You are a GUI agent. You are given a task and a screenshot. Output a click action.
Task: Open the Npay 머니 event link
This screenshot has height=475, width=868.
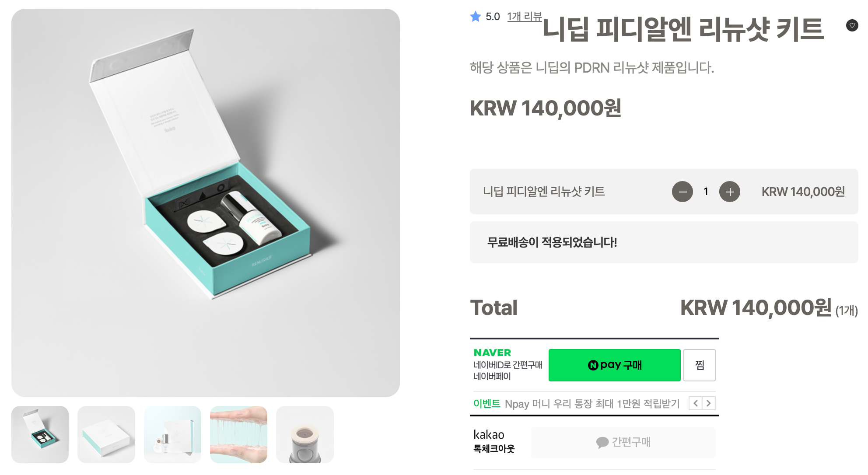pos(592,403)
